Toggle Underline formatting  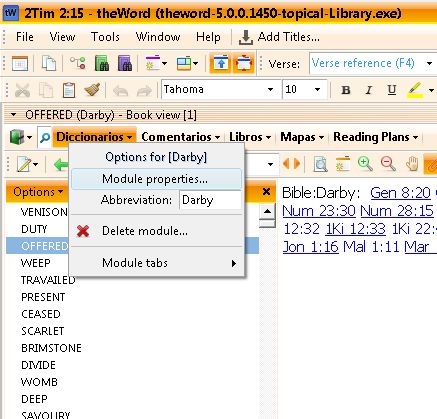(392, 90)
